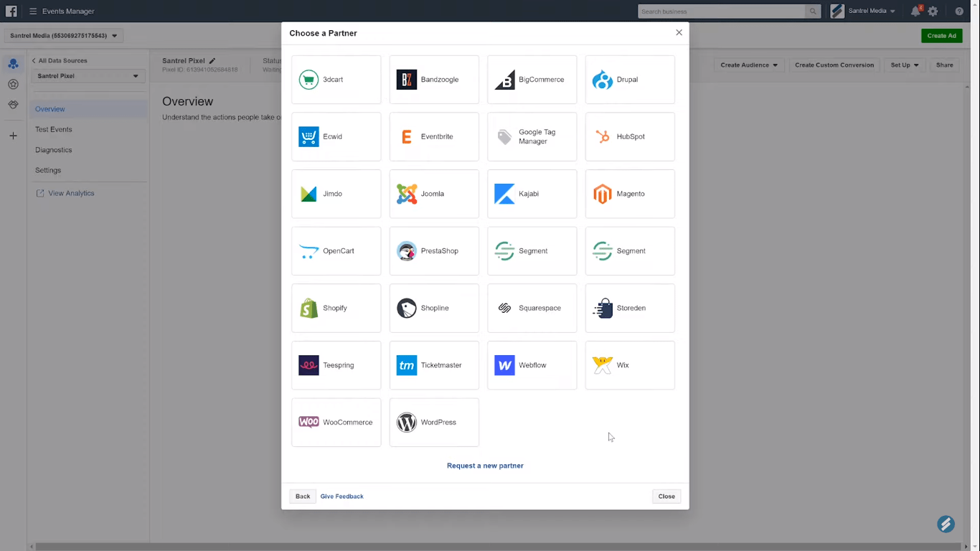Expand the Create Audience dropdown
This screenshot has width=980, height=551.
pos(749,65)
